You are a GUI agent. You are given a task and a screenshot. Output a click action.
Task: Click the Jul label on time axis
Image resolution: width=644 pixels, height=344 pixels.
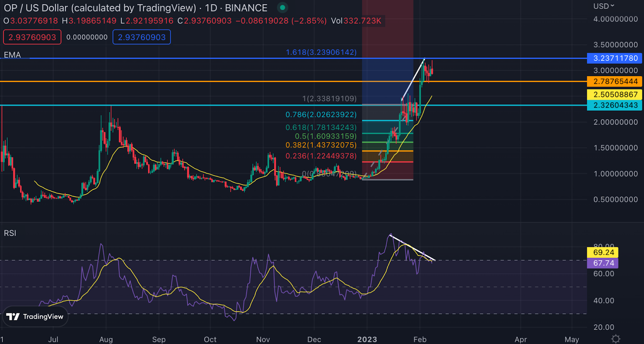(53, 340)
